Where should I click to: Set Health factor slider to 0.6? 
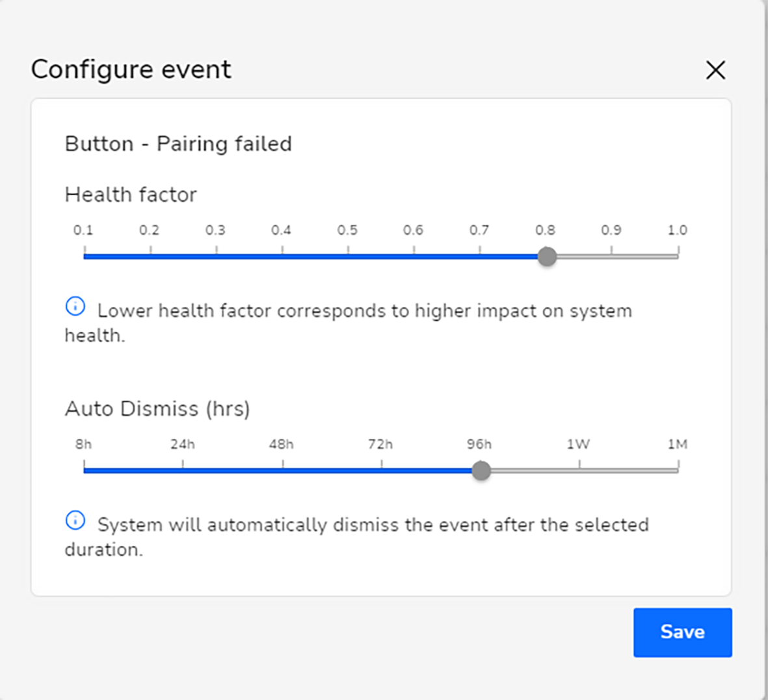[x=414, y=256]
